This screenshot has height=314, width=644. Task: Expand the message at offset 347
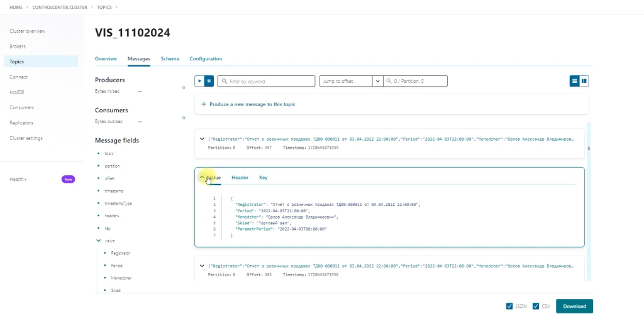[x=202, y=139]
